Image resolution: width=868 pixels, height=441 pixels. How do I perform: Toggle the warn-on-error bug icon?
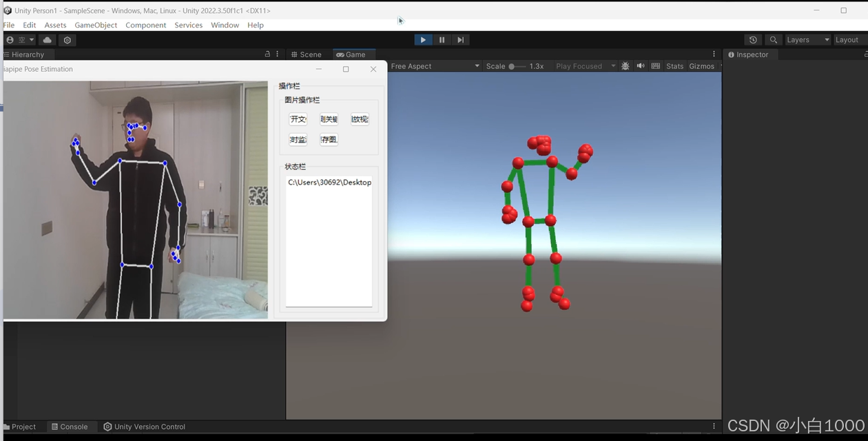626,65
